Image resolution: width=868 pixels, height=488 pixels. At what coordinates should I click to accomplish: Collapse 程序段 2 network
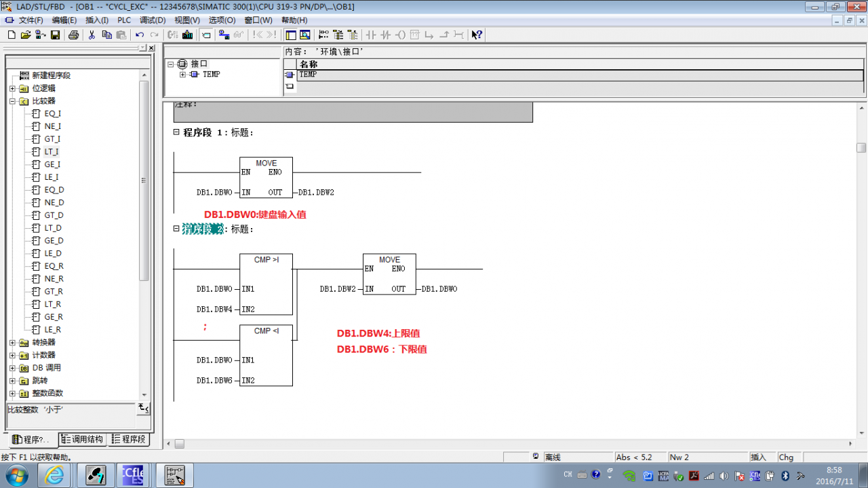coord(176,229)
